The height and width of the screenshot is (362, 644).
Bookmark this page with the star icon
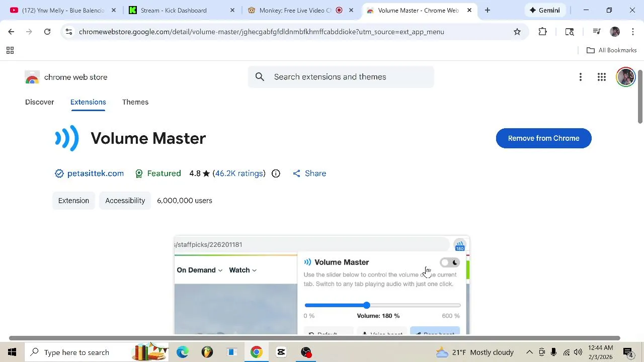[x=517, y=32]
